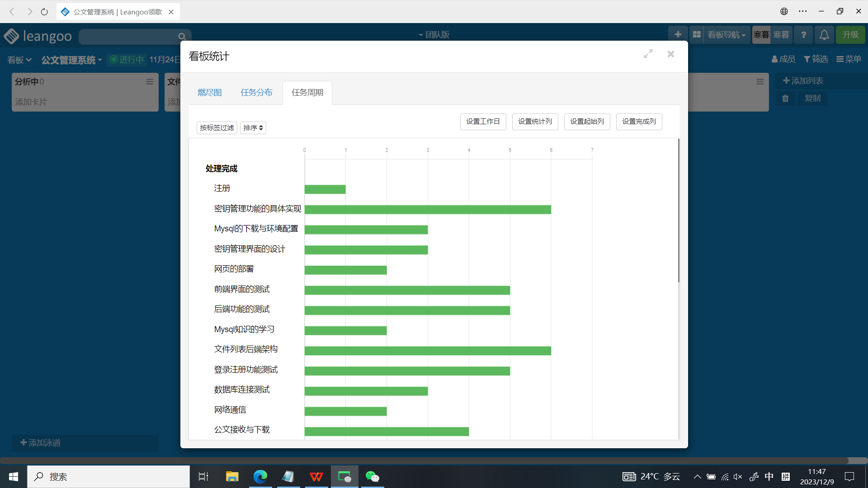Click the board grid view icon
868x488 pixels.
click(697, 35)
